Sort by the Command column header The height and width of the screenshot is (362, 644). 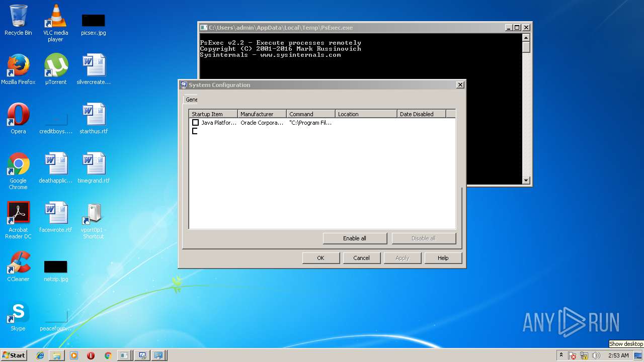click(x=311, y=114)
